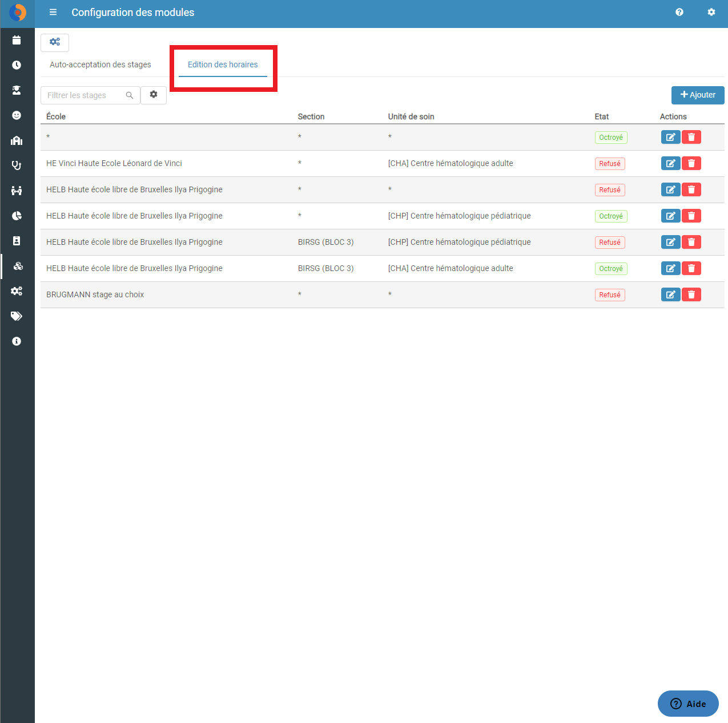This screenshot has width=728, height=723.
Task: Open the pie chart sidebar icon
Action: [17, 216]
